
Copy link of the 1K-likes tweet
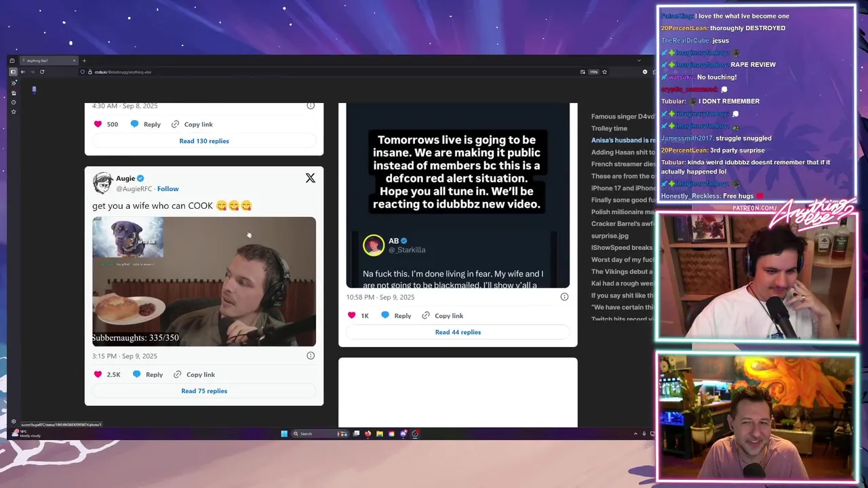click(442, 315)
